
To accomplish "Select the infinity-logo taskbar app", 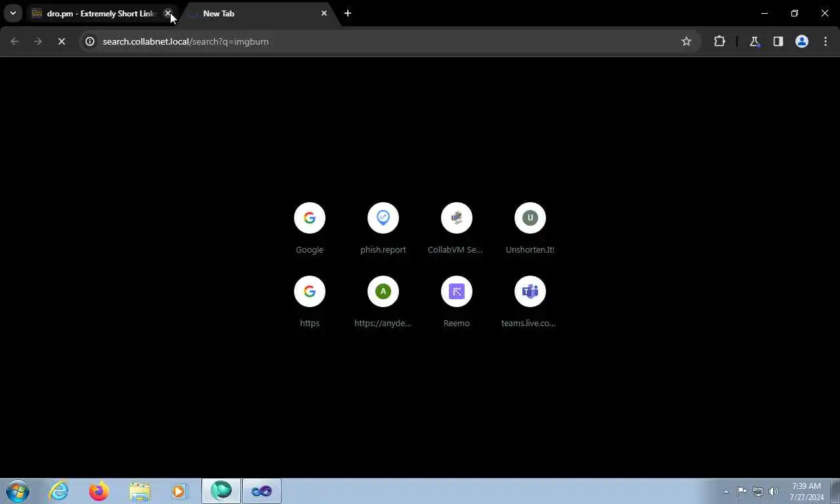I will coord(262,491).
